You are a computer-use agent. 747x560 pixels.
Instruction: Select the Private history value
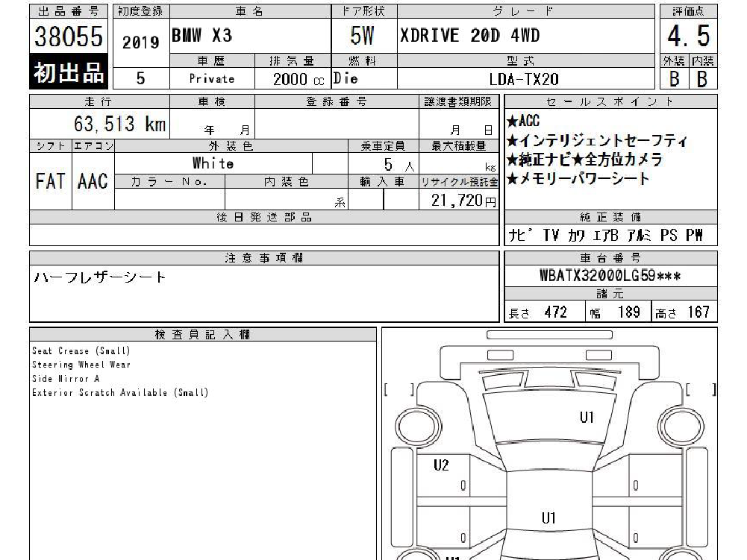point(211,78)
